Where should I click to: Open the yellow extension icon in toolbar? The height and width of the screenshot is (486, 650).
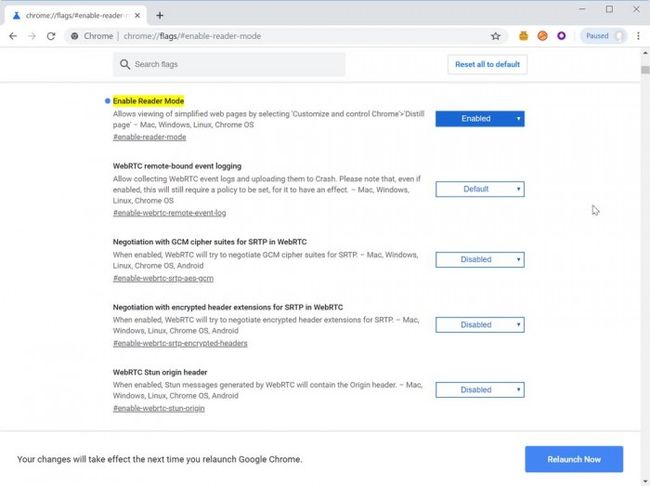click(524, 36)
